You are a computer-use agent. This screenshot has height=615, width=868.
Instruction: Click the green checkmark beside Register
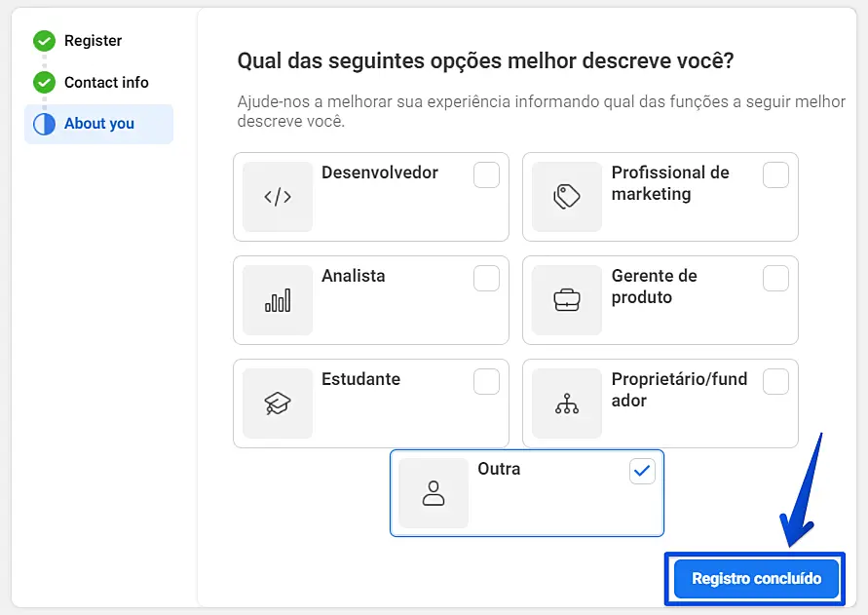pos(44,41)
